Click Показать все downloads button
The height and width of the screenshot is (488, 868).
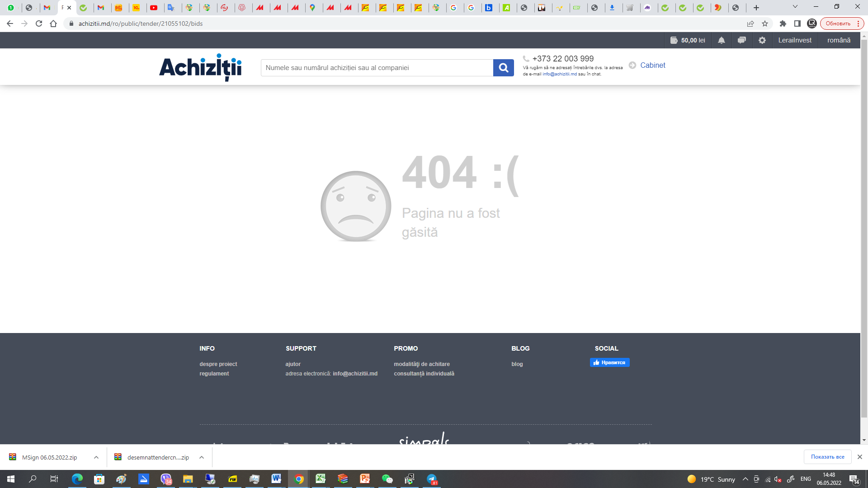coord(827,457)
